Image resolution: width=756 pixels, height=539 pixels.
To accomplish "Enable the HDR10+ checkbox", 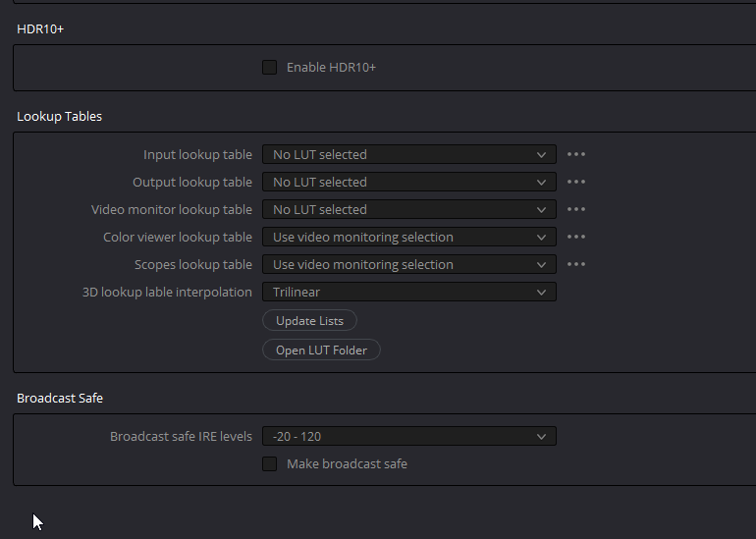I will tap(270, 68).
